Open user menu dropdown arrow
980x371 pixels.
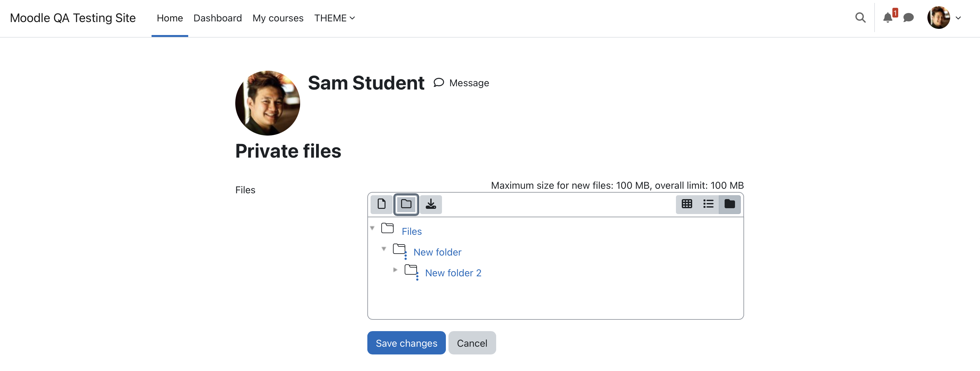[958, 18]
